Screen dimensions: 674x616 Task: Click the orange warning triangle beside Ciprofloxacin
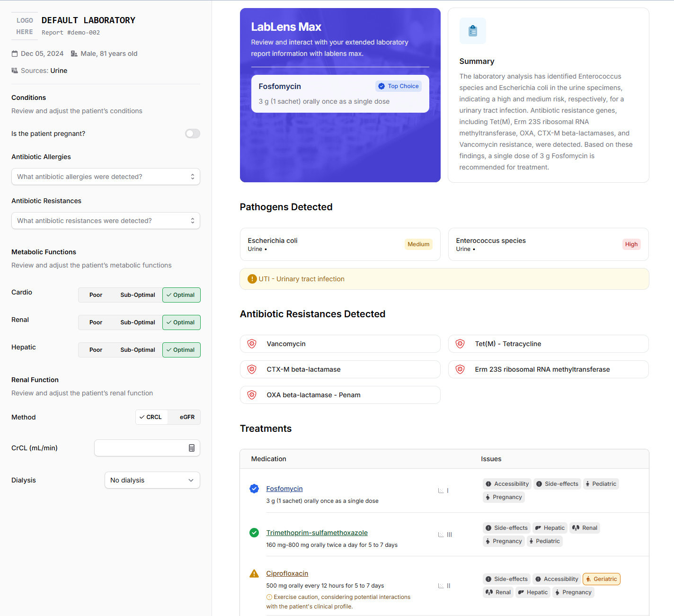click(x=254, y=573)
